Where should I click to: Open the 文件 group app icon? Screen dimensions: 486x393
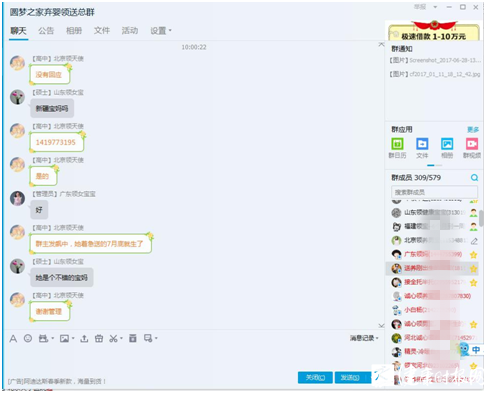point(422,148)
